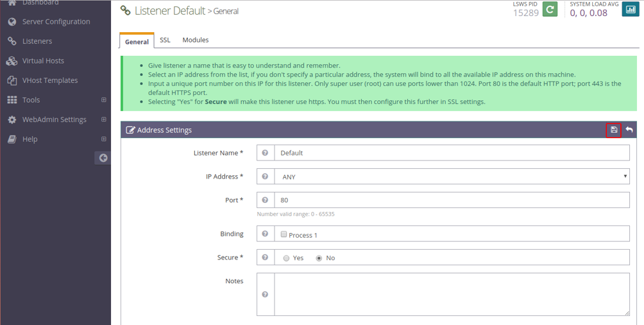This screenshot has width=644, height=325.
Task: Switch to the General tab
Action: tap(137, 42)
